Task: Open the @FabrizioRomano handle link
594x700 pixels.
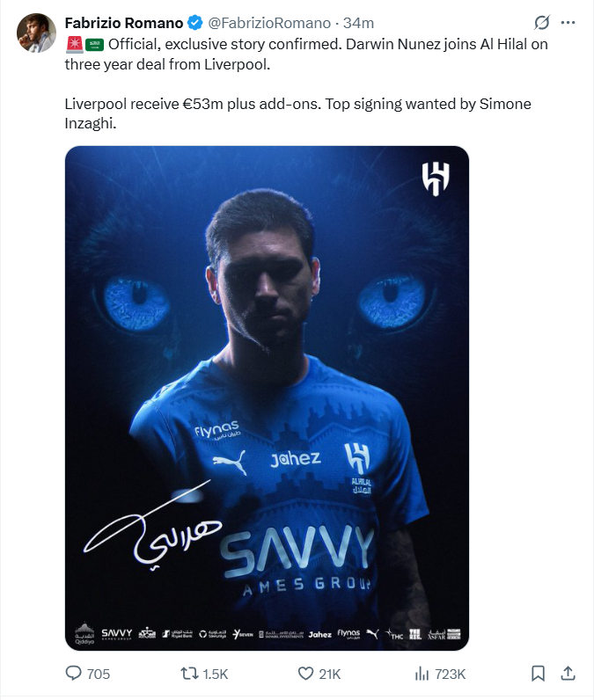Action: coord(269,23)
